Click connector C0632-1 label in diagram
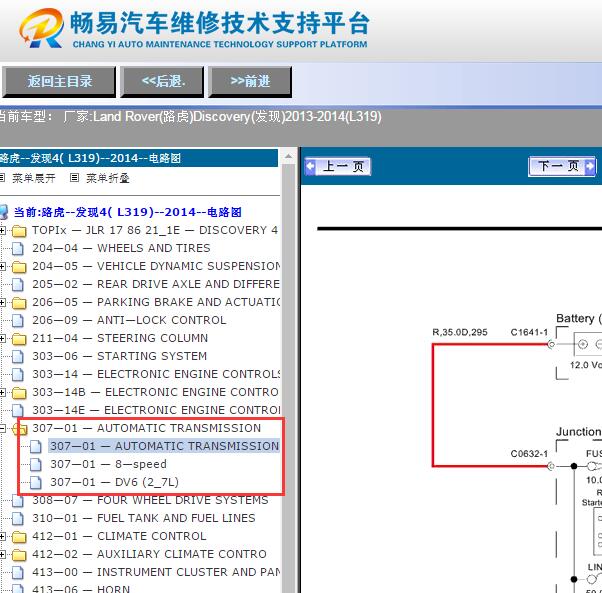602x593 pixels. point(529,454)
